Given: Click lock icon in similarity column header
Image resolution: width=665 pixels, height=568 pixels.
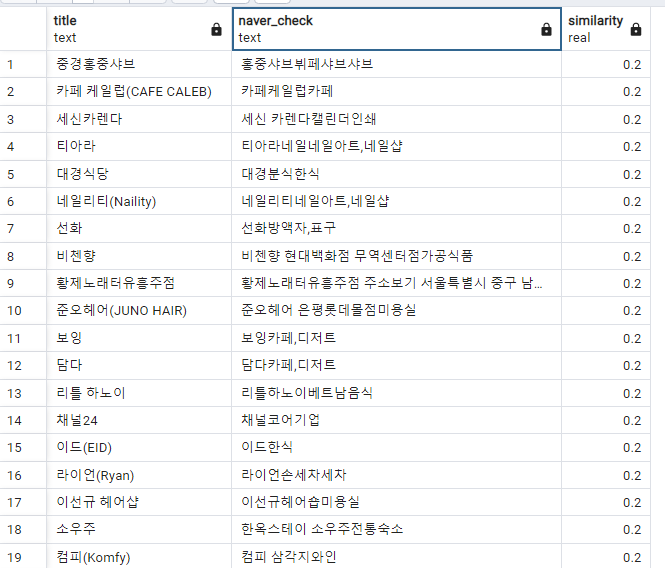Looking at the screenshot, I should tap(636, 30).
